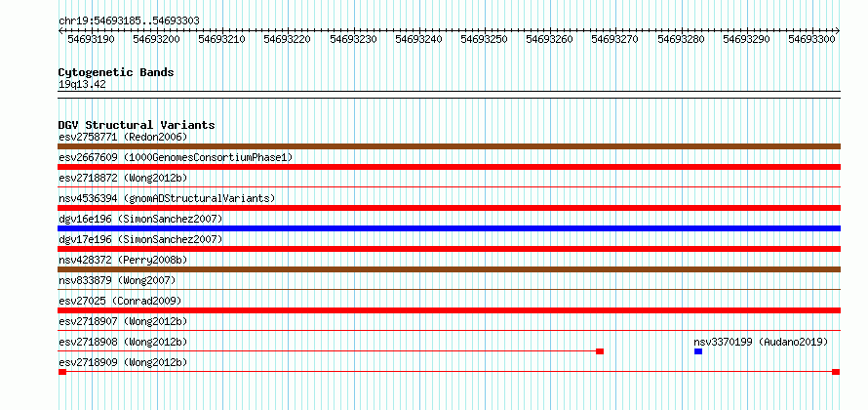The width and height of the screenshot is (868, 410).
Task: Click esv2718907 (Wong2012b) label
Action: (x=123, y=321)
